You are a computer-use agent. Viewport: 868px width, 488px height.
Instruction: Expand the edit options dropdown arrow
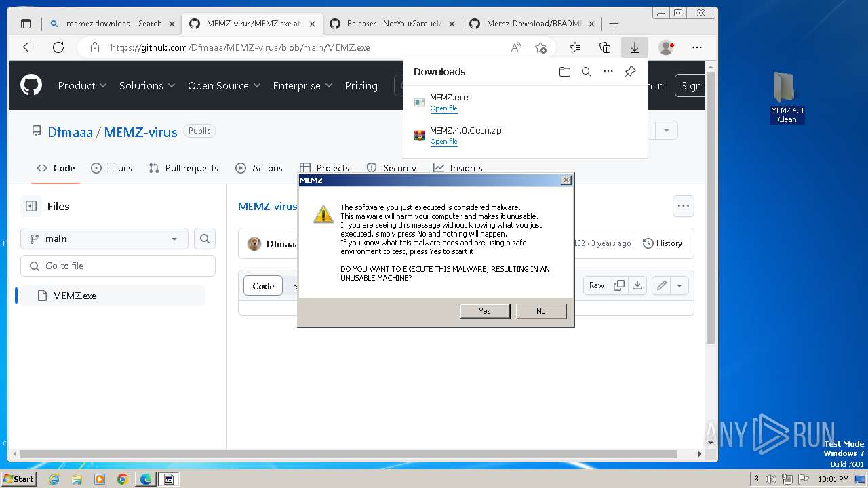coord(679,285)
